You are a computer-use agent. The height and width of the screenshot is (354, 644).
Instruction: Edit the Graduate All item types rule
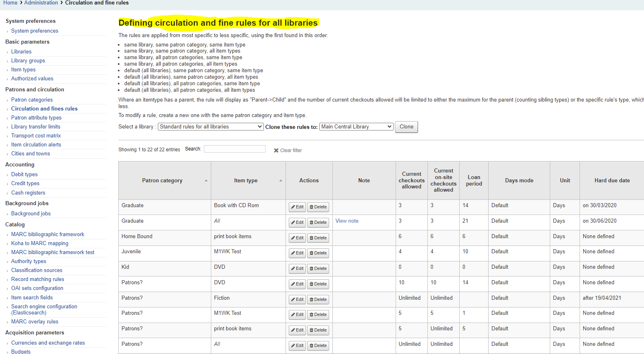[x=297, y=223]
